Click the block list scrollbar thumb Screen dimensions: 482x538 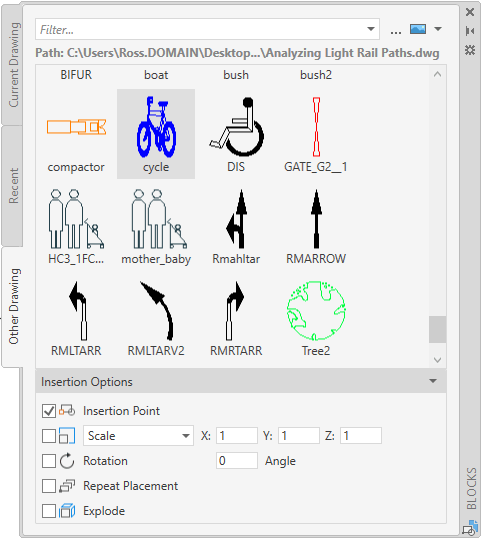coord(437,329)
